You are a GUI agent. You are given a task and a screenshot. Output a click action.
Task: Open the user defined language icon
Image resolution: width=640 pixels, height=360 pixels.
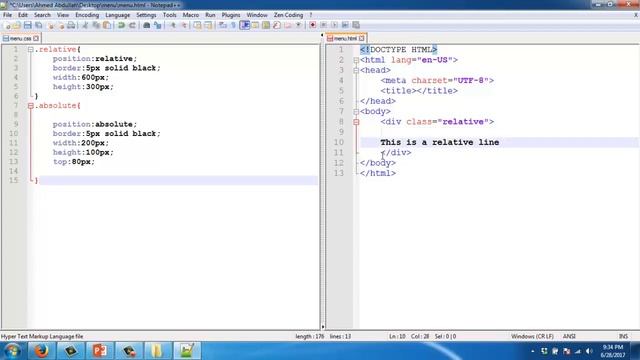click(255, 25)
